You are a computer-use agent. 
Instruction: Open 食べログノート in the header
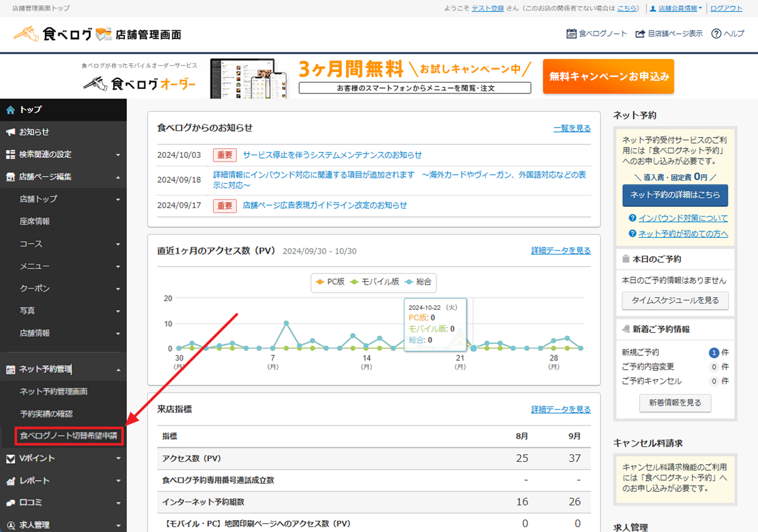[x=596, y=33]
